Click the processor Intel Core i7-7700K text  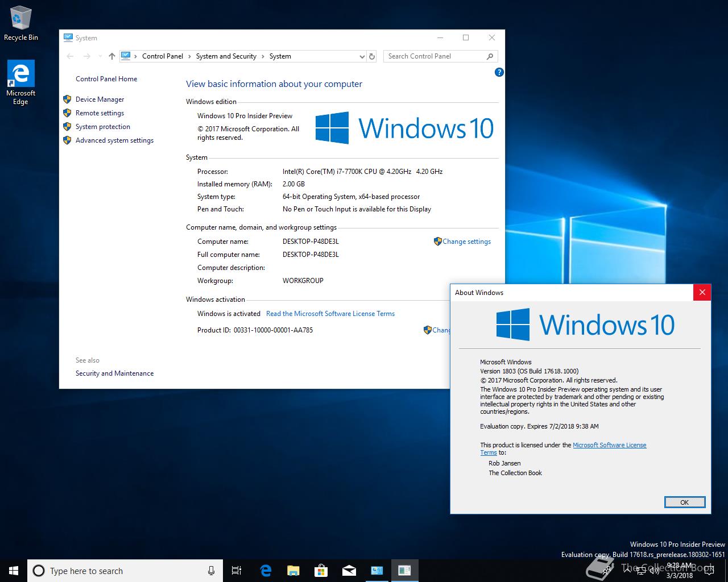click(x=362, y=172)
